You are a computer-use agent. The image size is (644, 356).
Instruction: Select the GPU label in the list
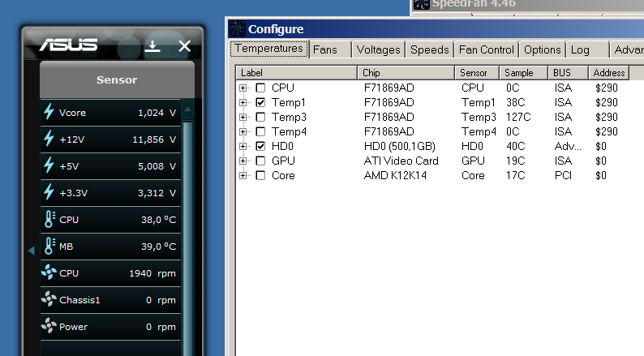(283, 161)
